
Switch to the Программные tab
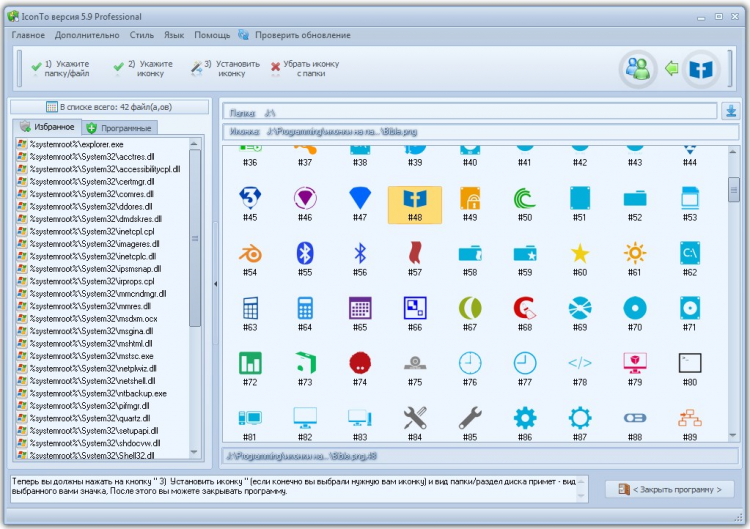[x=120, y=128]
